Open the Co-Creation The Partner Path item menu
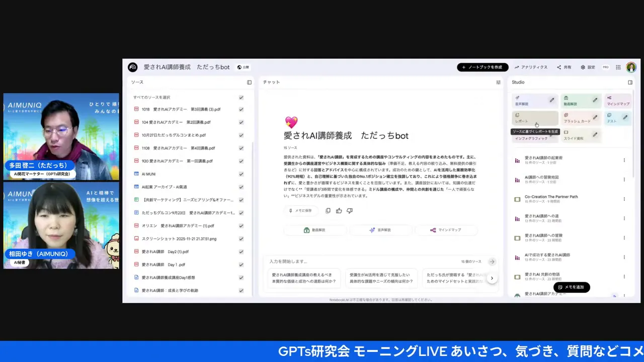644x362 pixels. 624,199
